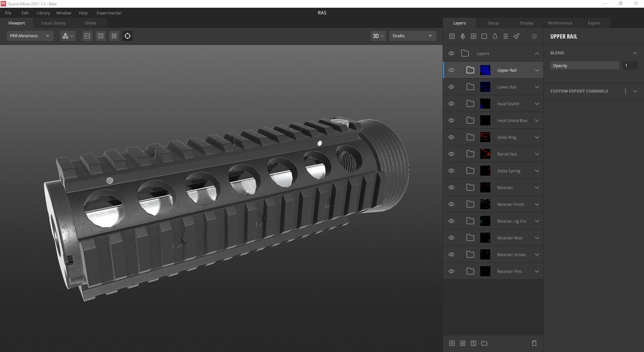Open the Experimental menu

coord(108,13)
